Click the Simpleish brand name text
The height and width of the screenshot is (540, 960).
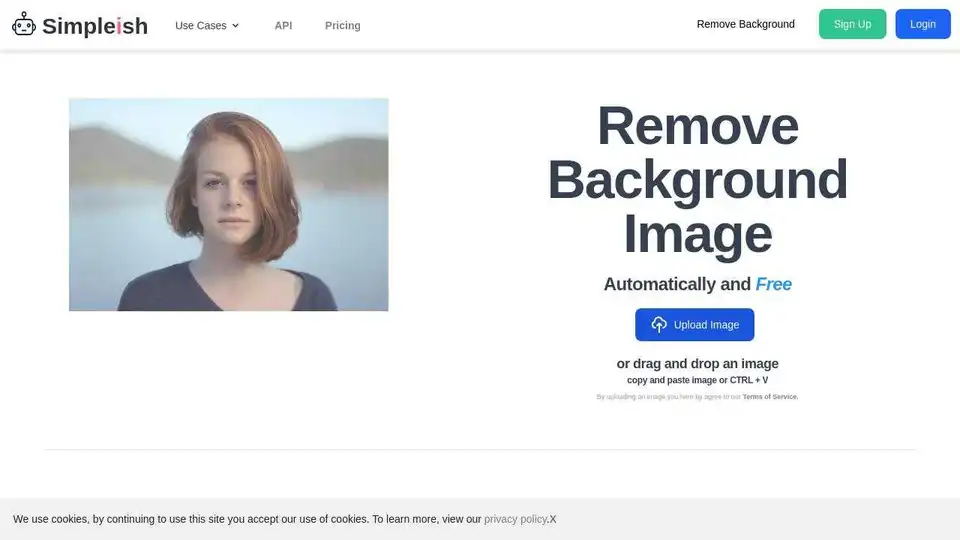[x=95, y=26]
